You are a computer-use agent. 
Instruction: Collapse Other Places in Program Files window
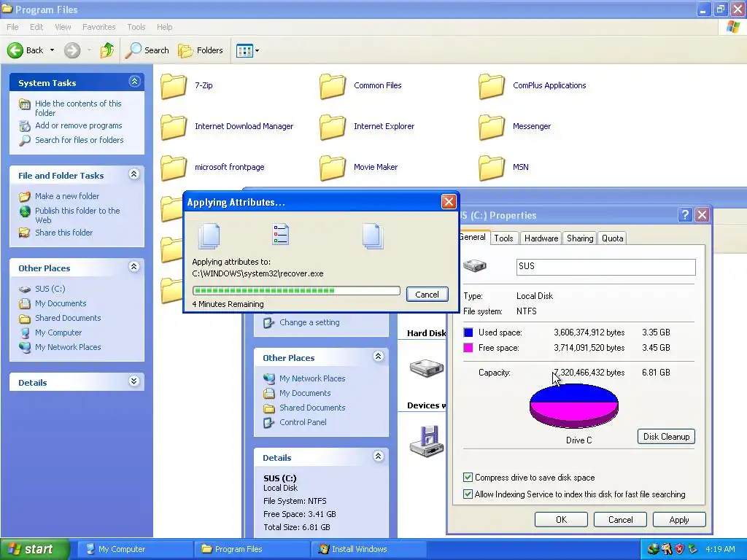pyautogui.click(x=134, y=267)
